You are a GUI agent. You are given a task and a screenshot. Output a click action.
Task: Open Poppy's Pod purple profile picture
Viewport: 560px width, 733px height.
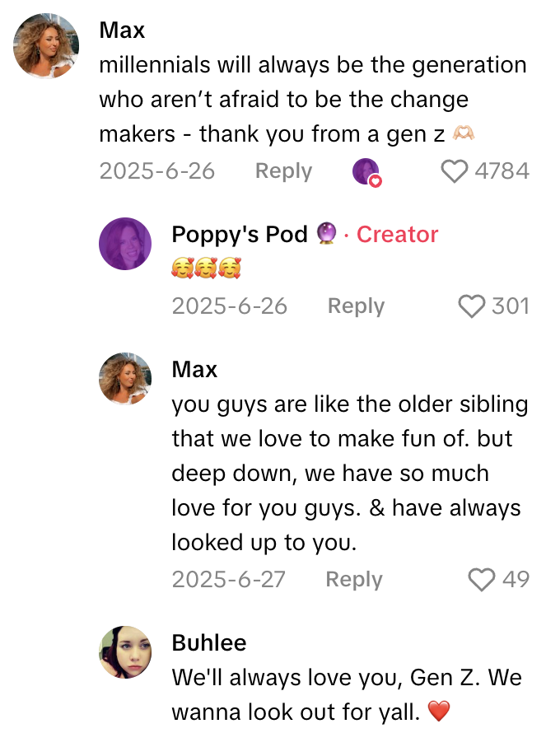(125, 244)
